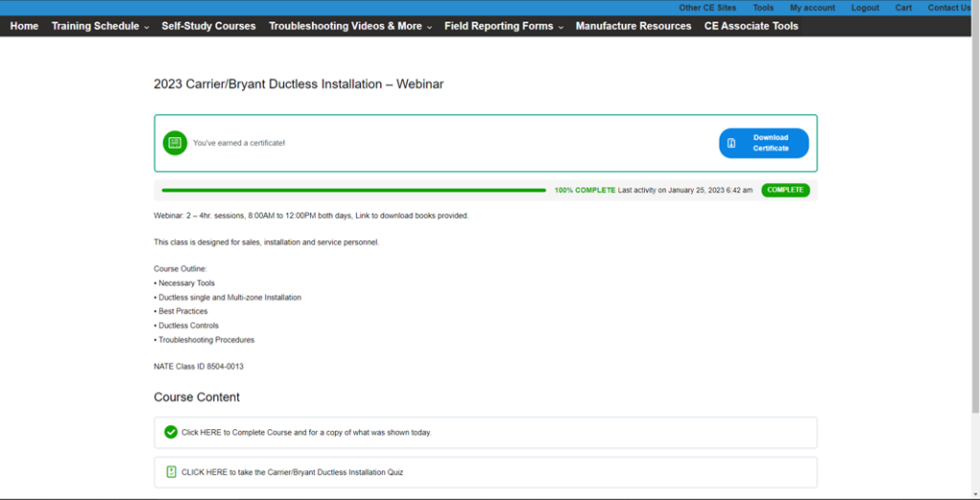Open Click HERE to Complete Course lesson
The height and width of the screenshot is (500, 980).
click(485, 432)
